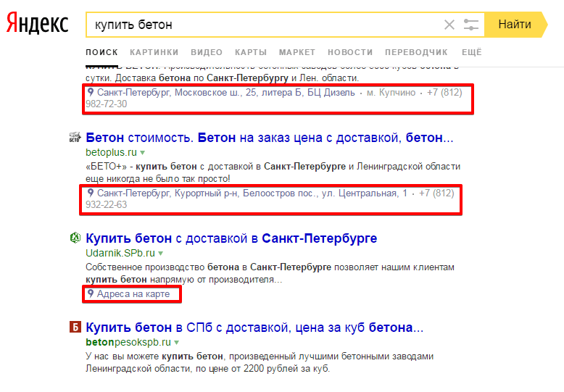The image size is (564, 392).
Task: Select the Поиск tab
Action: [x=101, y=52]
